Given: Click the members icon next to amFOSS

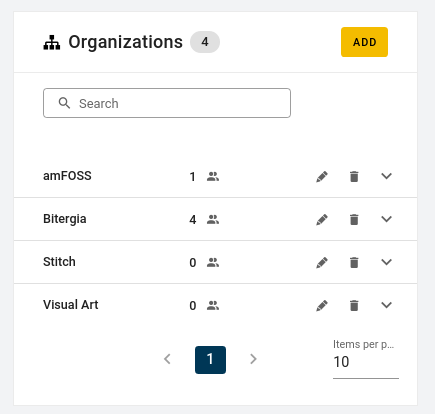Looking at the screenshot, I should (x=213, y=176).
